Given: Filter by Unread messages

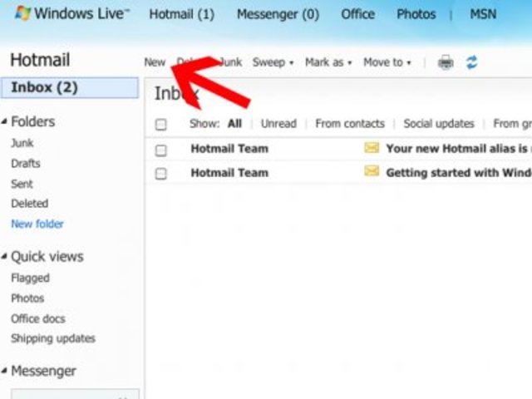Looking at the screenshot, I should click(x=278, y=124).
